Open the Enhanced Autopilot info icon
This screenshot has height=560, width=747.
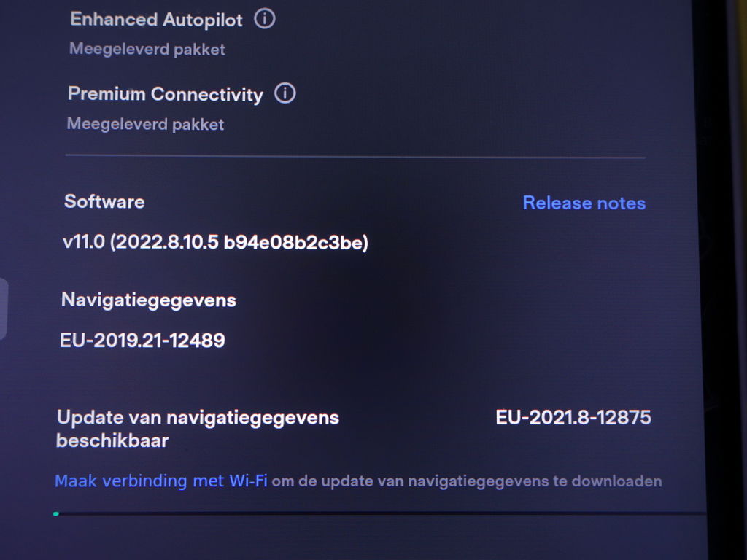[x=264, y=19]
